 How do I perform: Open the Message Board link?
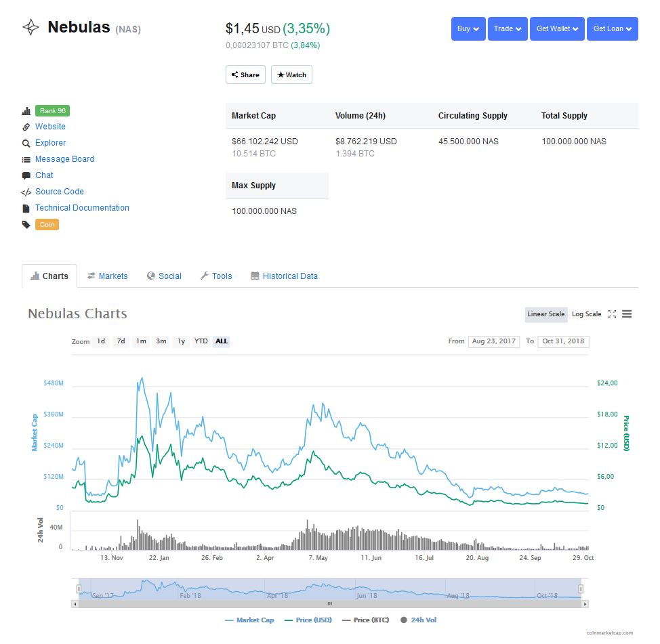(x=65, y=159)
